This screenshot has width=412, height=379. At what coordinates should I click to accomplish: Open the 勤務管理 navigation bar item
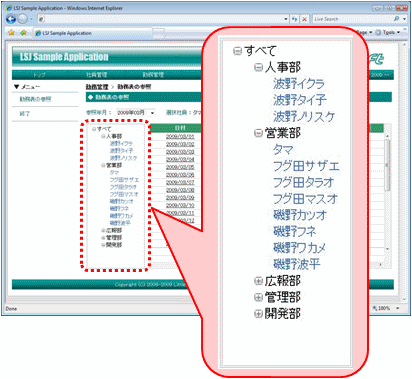pos(153,75)
